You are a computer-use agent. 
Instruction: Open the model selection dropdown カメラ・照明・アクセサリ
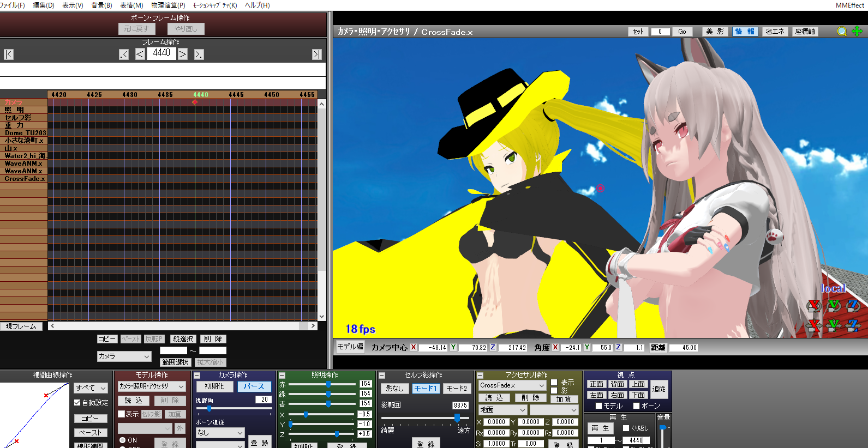point(152,386)
